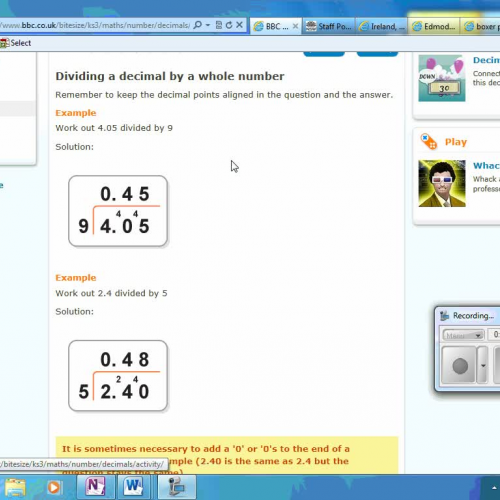Open Windows Explorer from the taskbar
500x500 pixels.
click(15, 488)
